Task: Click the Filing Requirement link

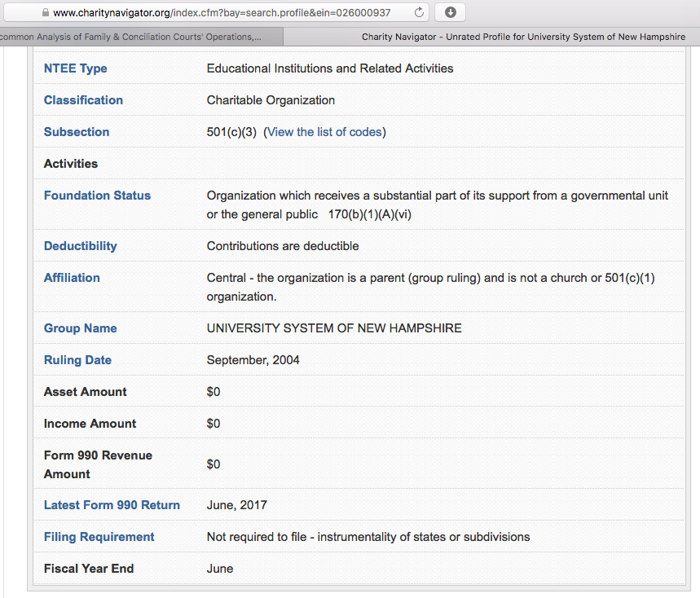Action: (99, 537)
